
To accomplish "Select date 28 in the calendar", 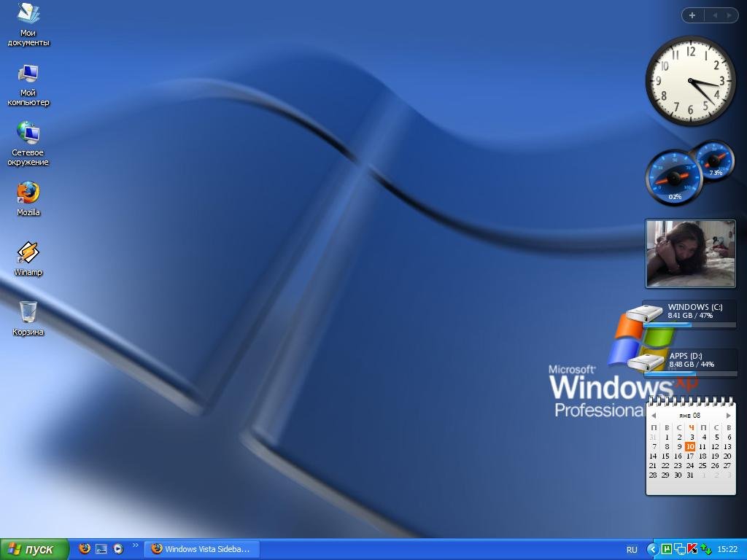I will [653, 475].
